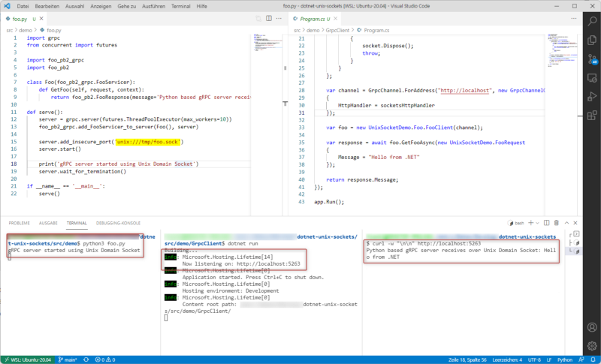Open the Run and Debug view

(x=592, y=97)
